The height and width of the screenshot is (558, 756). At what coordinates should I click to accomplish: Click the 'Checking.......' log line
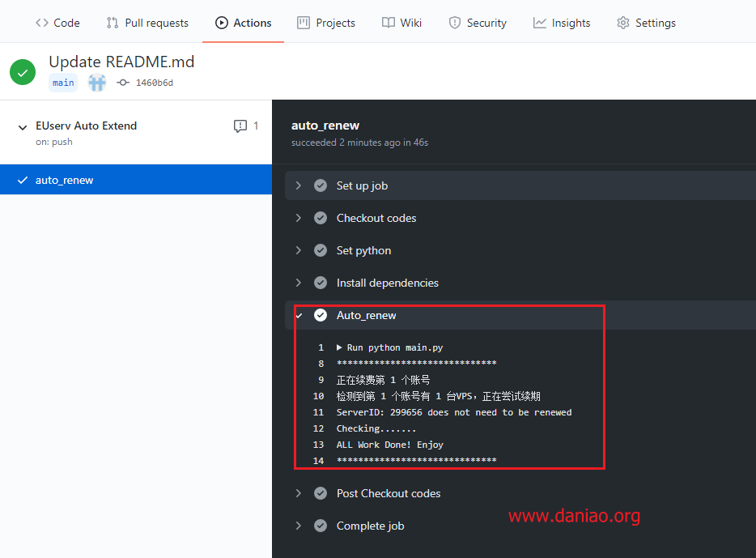point(376,428)
